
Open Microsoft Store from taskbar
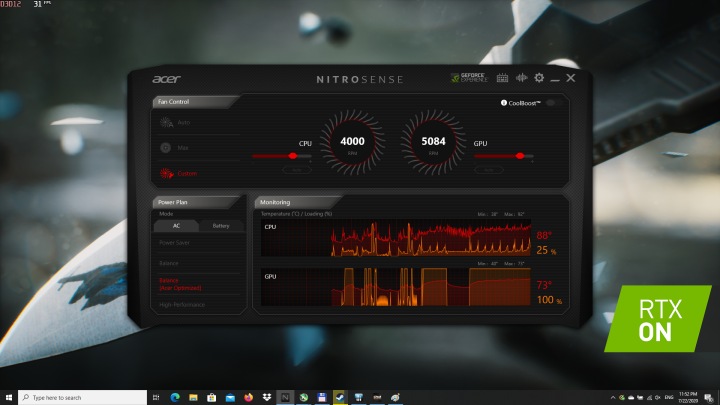212,397
